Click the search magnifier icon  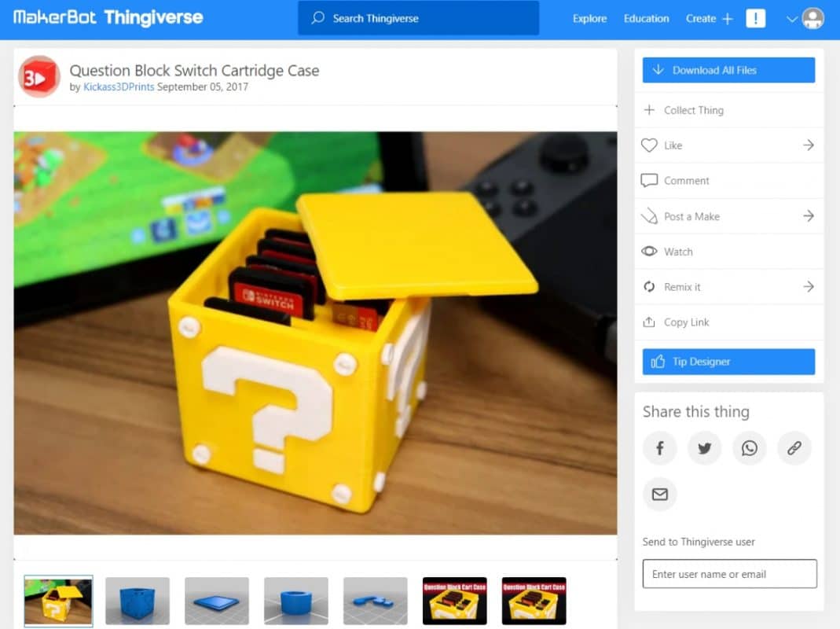point(317,18)
